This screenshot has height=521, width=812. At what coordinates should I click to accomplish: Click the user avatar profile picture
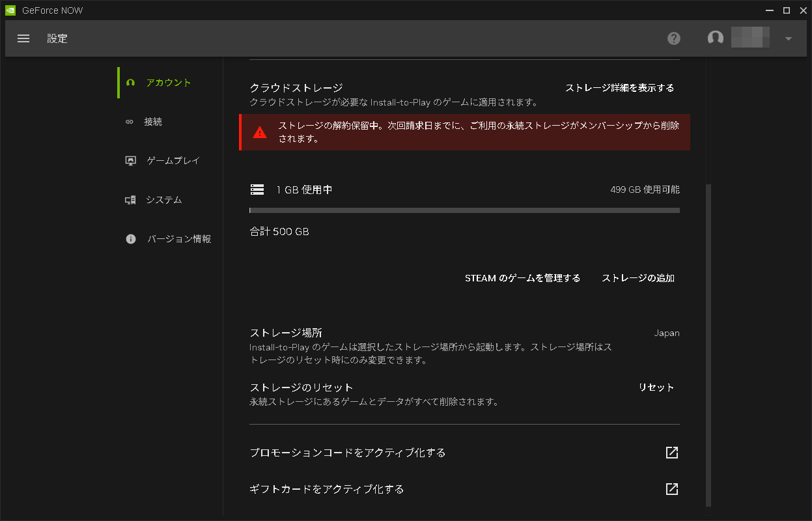click(x=715, y=38)
